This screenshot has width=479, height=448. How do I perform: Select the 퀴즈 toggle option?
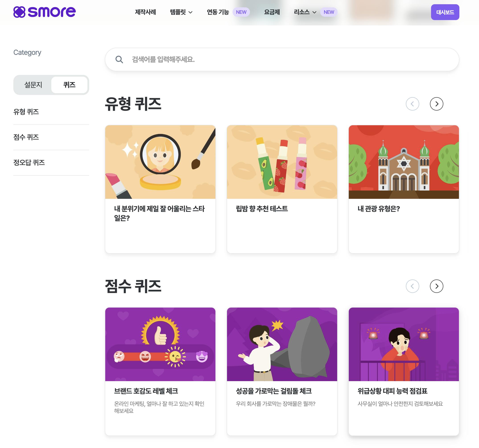point(69,85)
